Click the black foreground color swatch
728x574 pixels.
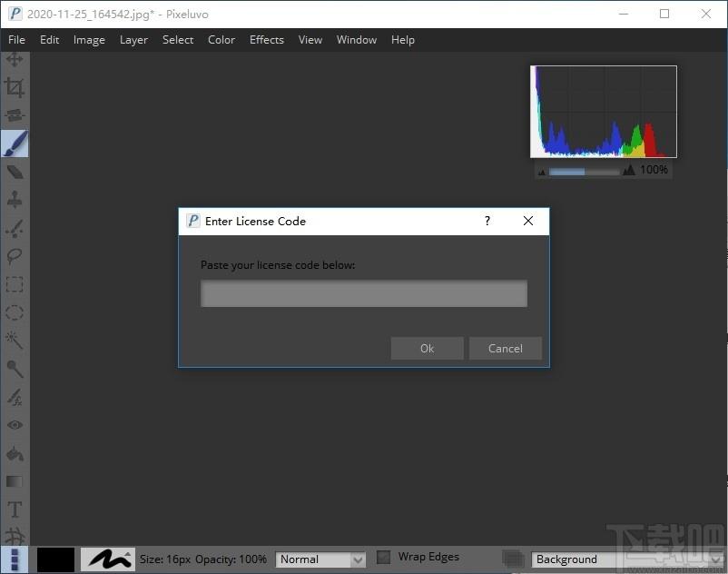pos(55,559)
